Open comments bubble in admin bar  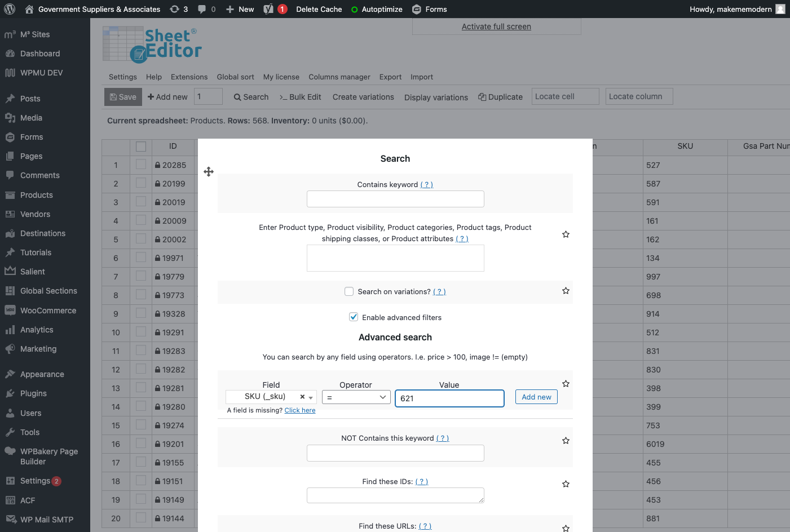(x=206, y=9)
